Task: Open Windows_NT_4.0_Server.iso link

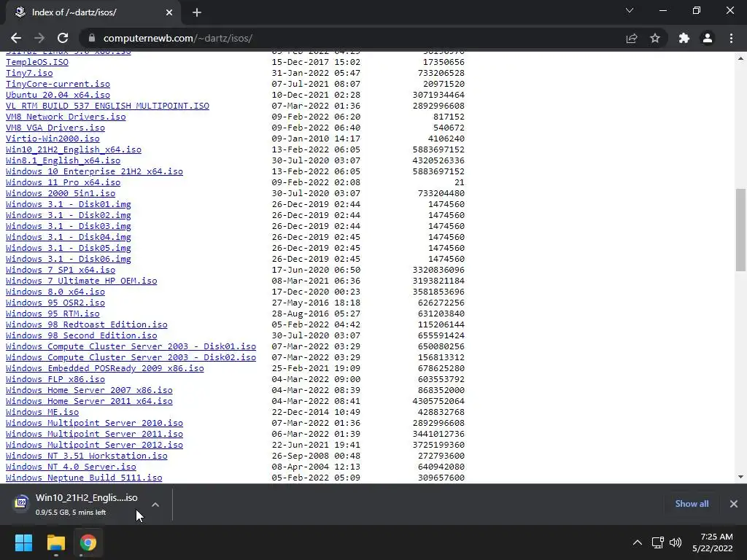Action: [71, 467]
